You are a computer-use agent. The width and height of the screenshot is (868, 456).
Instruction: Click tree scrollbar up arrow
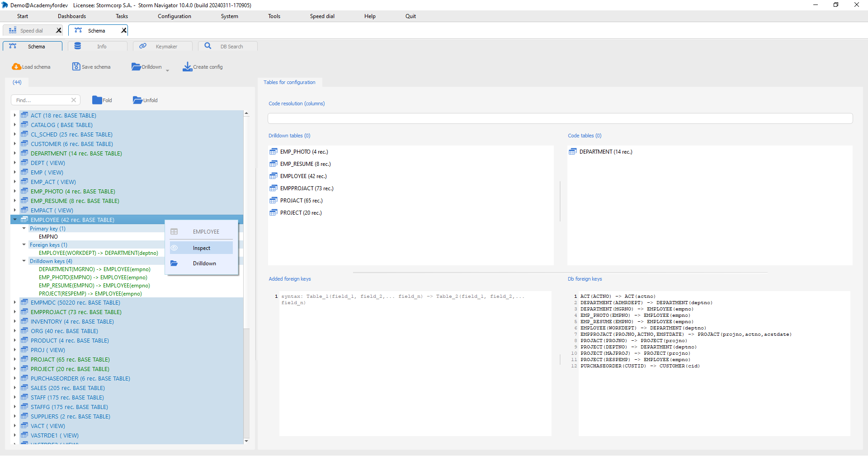tap(246, 113)
